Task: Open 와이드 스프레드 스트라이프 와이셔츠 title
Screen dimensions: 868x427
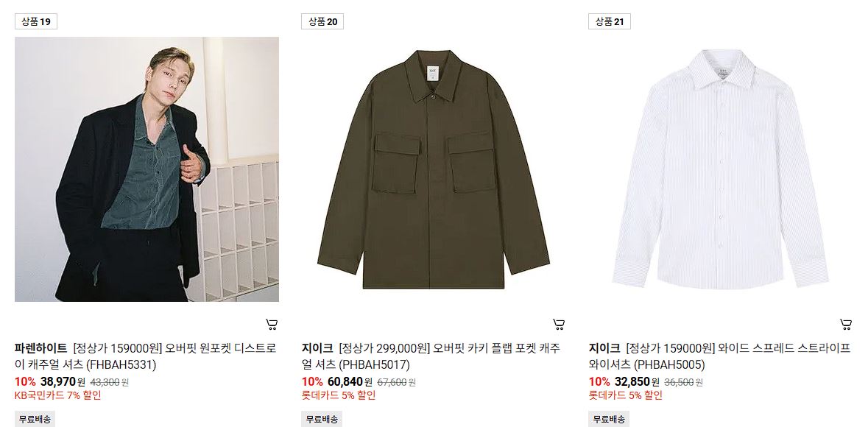Action: click(719, 356)
